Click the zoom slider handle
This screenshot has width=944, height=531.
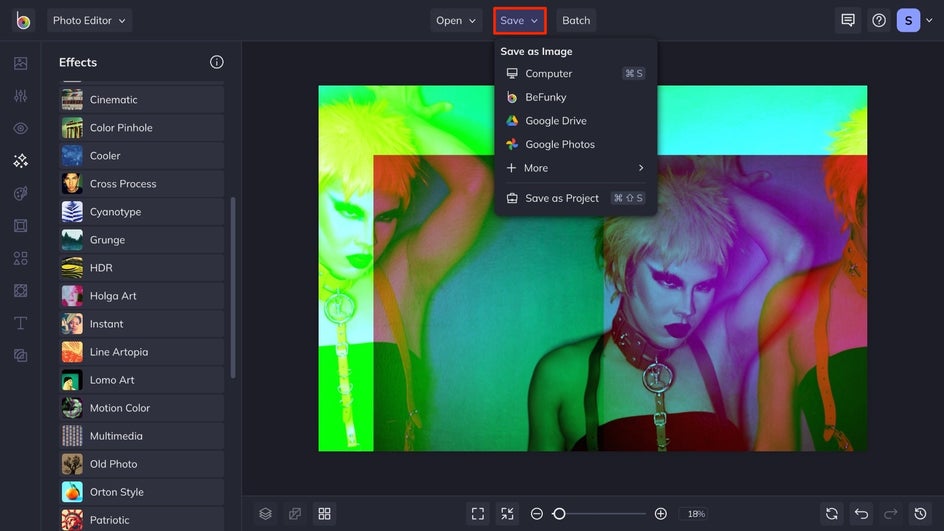559,514
